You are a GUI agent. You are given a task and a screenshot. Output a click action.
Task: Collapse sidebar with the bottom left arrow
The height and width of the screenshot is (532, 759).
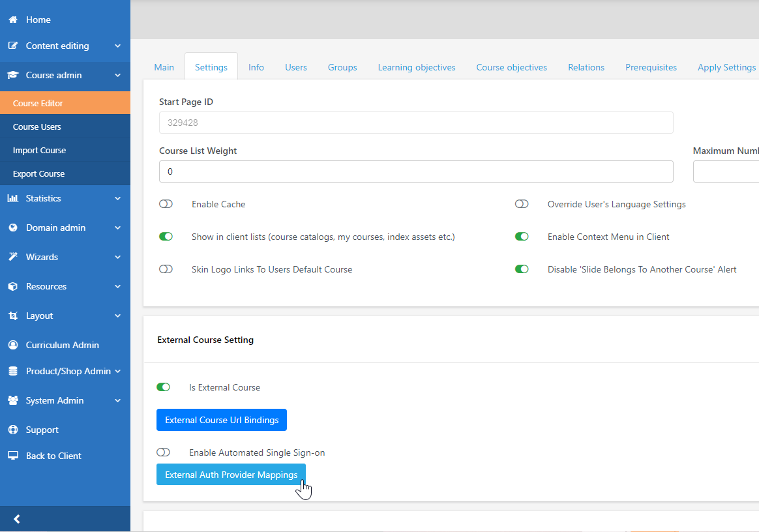click(x=17, y=519)
